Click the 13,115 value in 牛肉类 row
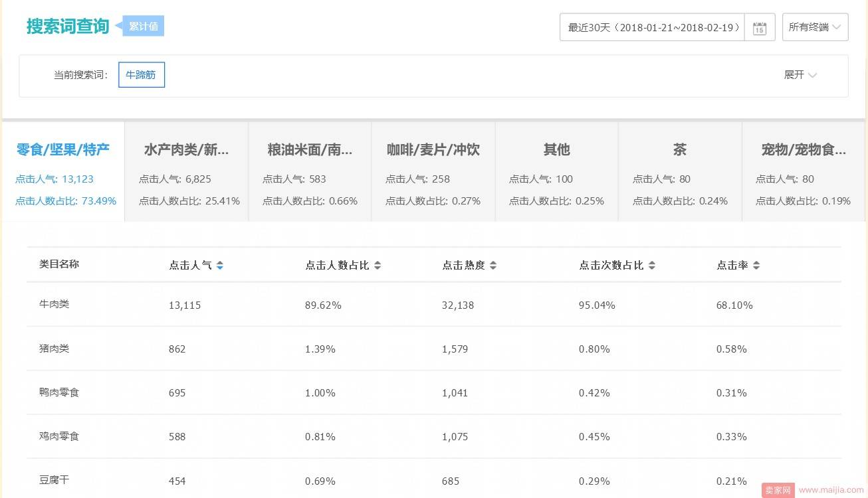 185,305
